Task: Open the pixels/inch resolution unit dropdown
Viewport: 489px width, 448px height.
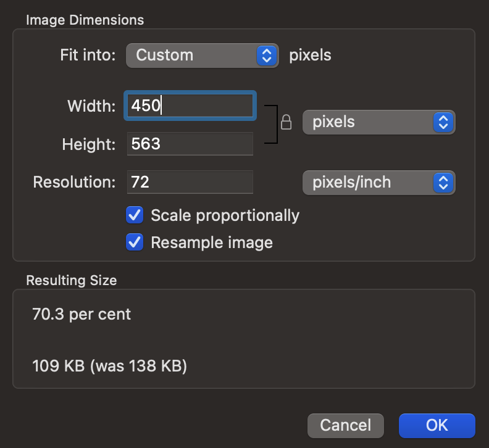Action: pos(379,183)
